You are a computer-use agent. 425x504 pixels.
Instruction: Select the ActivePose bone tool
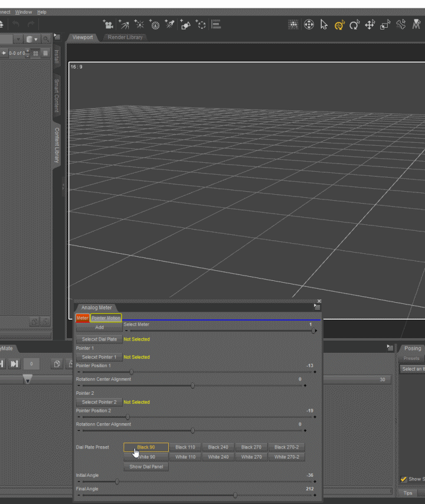(401, 24)
